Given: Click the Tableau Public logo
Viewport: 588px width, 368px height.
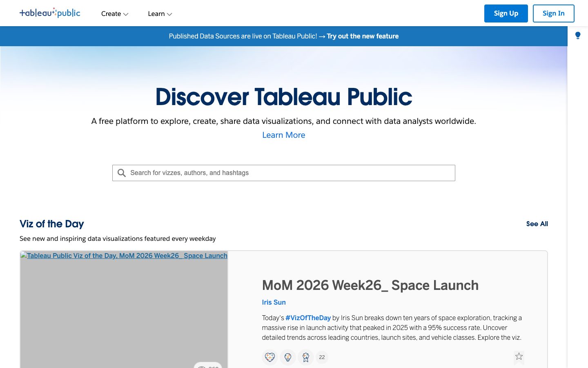Looking at the screenshot, I should (x=50, y=13).
